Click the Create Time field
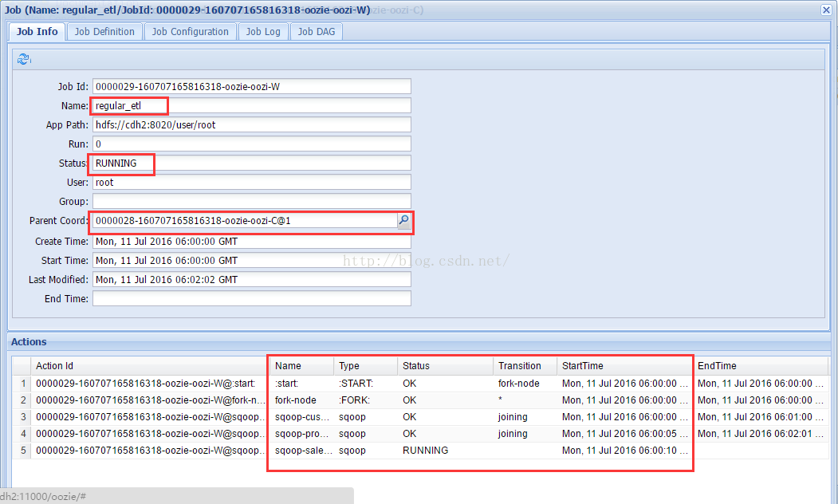 coord(252,242)
